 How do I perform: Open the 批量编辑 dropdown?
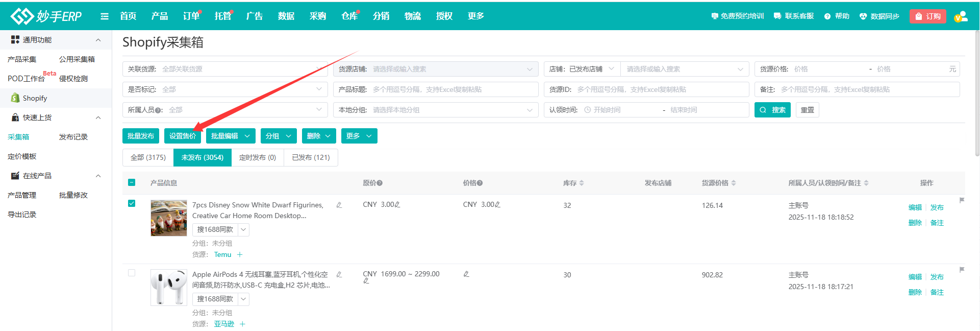click(231, 136)
